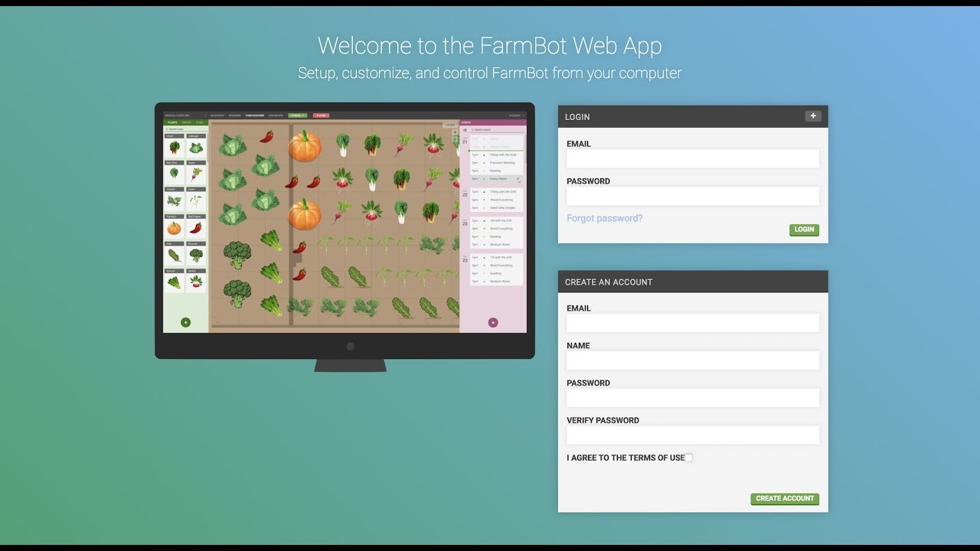Open the Forgot password? link
The image size is (980, 551).
[605, 218]
